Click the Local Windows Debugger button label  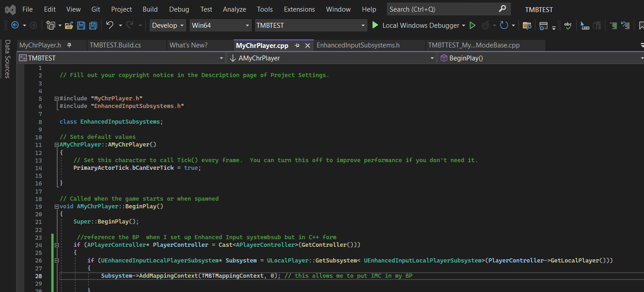pyautogui.click(x=421, y=26)
